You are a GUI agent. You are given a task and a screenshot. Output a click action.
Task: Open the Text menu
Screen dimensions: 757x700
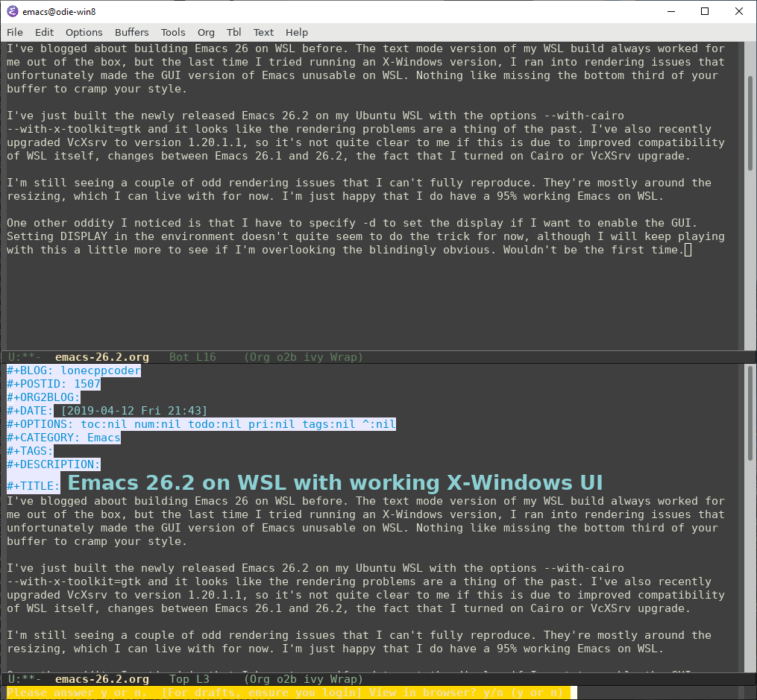click(x=263, y=32)
